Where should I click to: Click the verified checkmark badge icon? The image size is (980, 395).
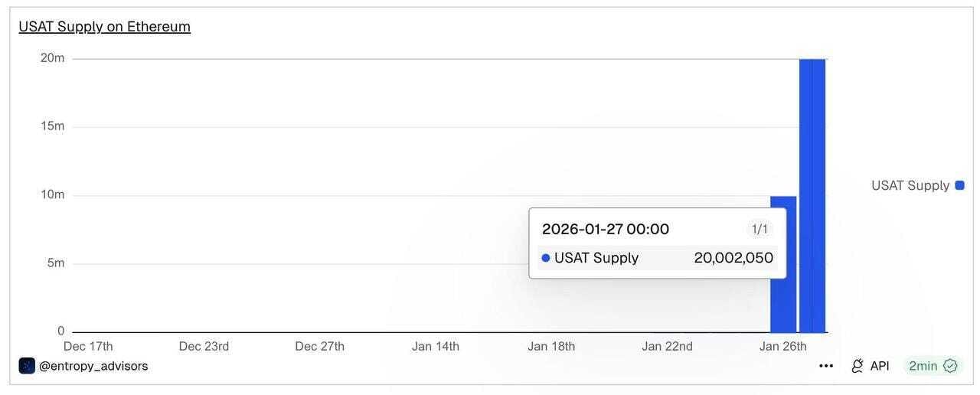click(x=950, y=366)
